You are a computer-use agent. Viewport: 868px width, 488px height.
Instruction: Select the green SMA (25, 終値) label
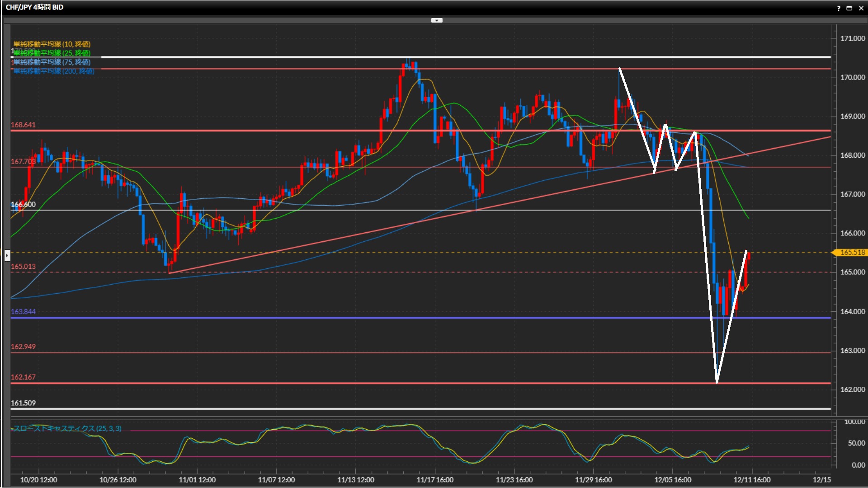[x=52, y=53]
